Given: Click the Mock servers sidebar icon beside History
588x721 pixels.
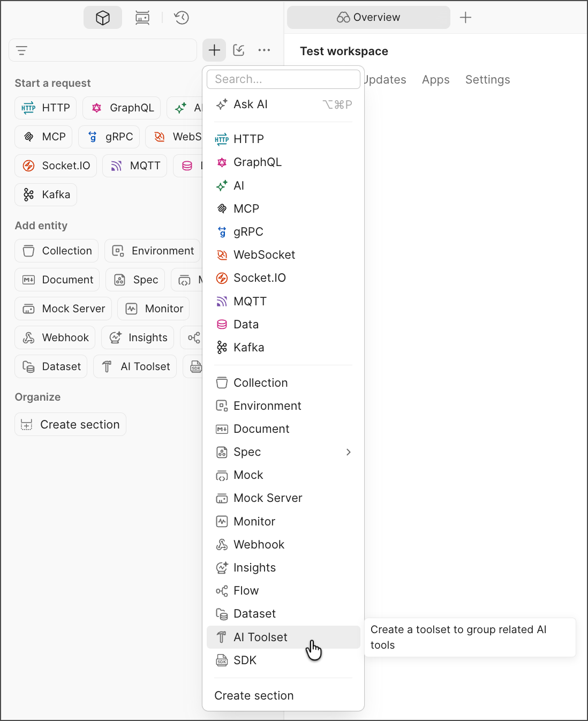Looking at the screenshot, I should click(x=142, y=18).
